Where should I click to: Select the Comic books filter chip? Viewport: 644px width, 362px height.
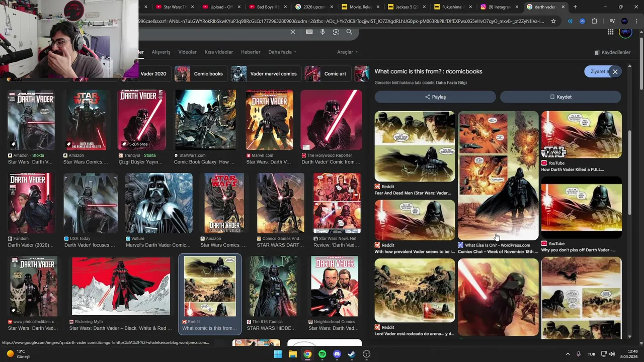point(201,74)
